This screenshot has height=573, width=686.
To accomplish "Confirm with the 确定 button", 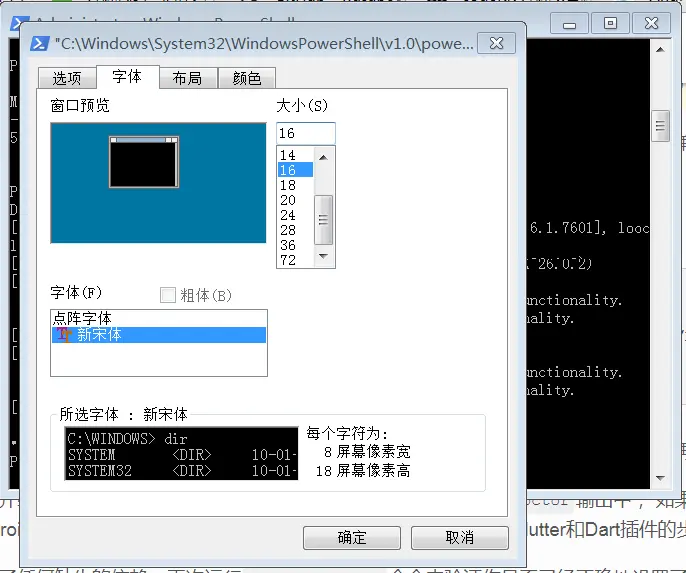I will coord(352,538).
